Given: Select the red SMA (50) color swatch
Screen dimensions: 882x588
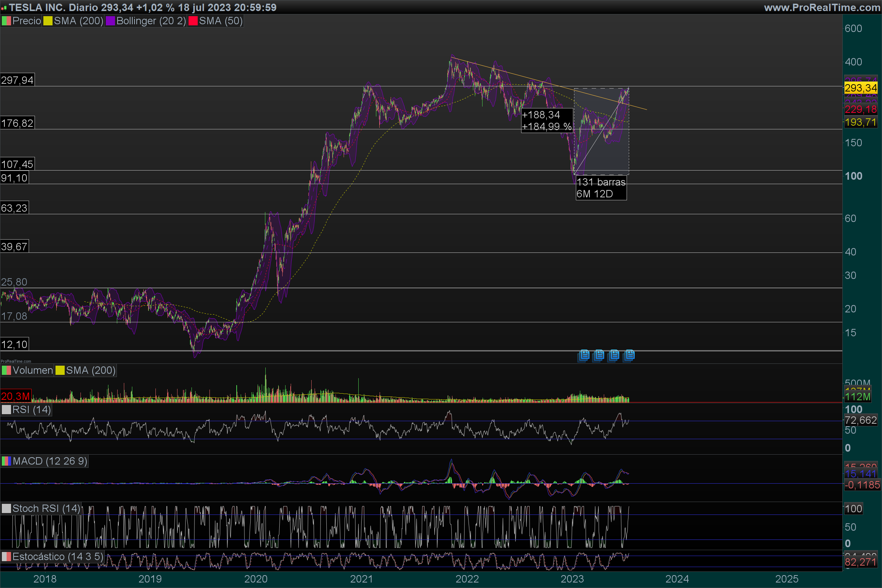Looking at the screenshot, I should (193, 21).
